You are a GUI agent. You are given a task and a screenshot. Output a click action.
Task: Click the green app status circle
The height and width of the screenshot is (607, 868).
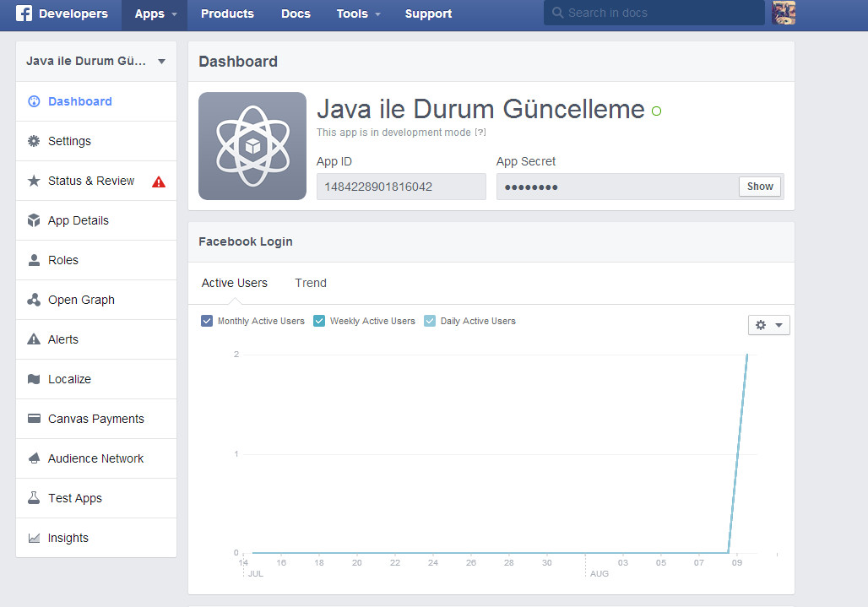coord(657,111)
